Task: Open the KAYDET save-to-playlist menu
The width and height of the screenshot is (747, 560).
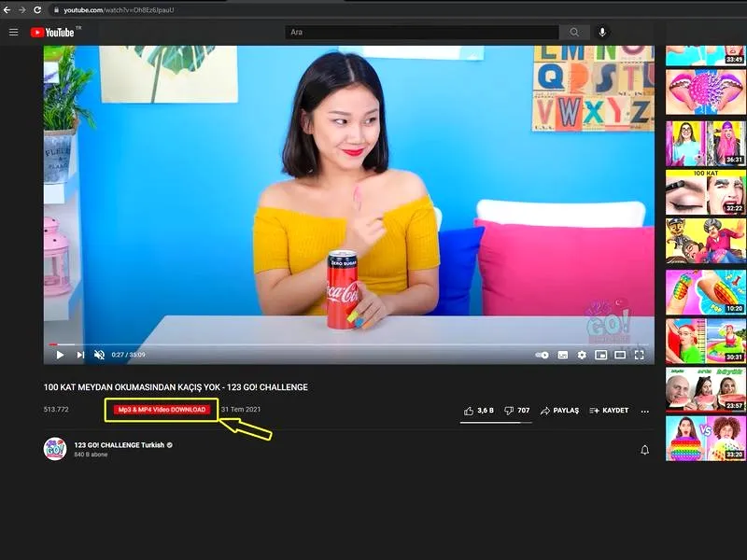Action: pos(609,411)
